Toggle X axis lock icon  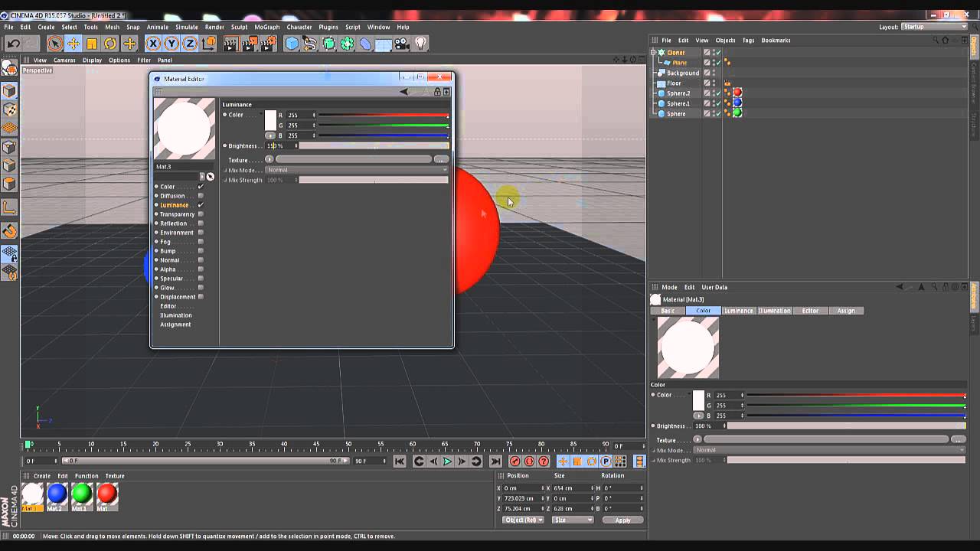(x=153, y=44)
